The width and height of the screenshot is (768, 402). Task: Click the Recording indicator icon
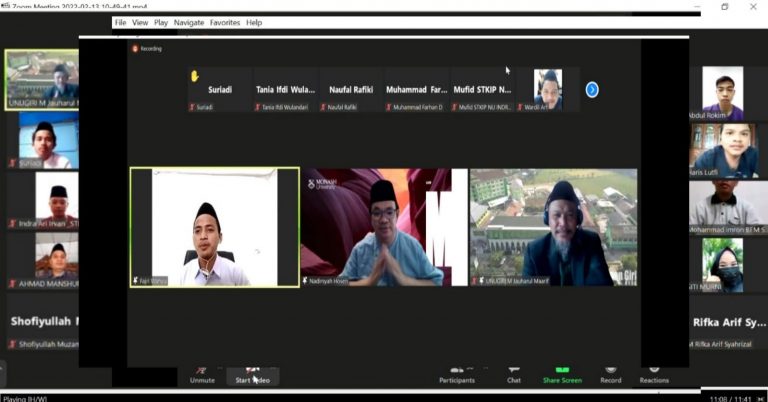(x=135, y=48)
